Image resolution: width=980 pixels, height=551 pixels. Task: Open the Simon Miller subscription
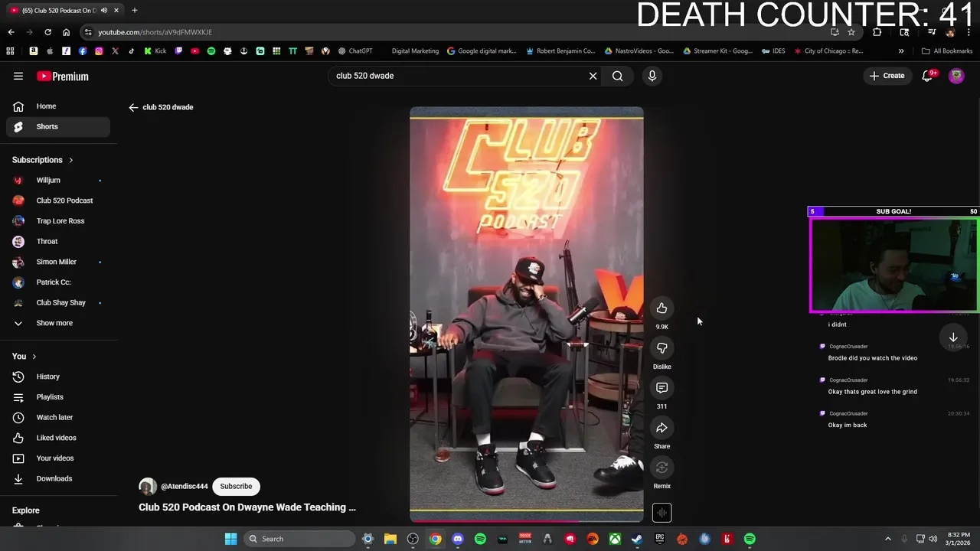click(58, 262)
